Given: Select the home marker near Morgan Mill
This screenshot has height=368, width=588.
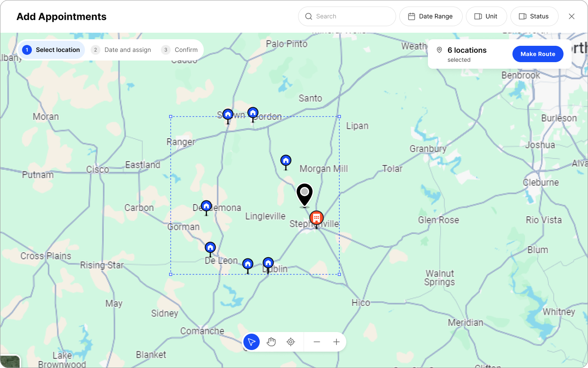Looking at the screenshot, I should point(286,161).
